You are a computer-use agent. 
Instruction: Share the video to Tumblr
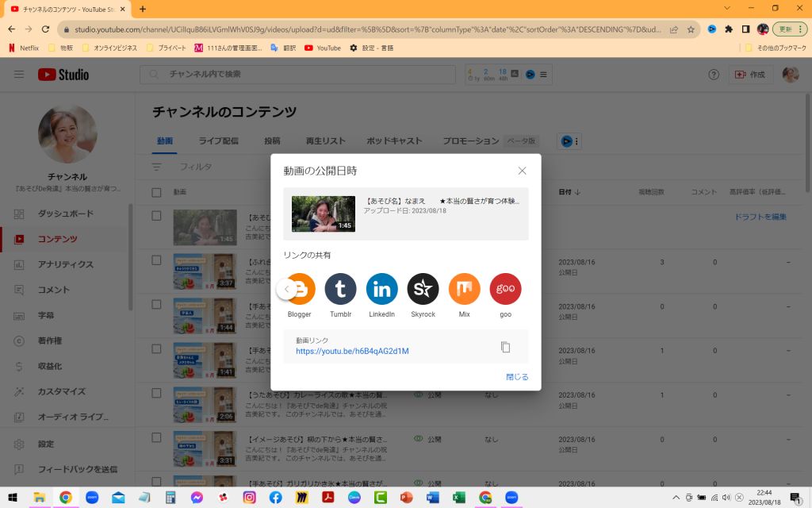(340, 289)
